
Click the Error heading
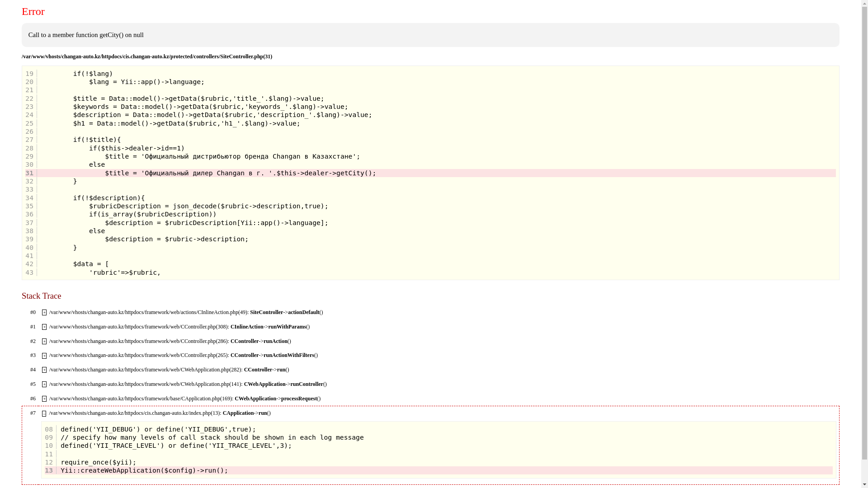[x=33, y=12]
